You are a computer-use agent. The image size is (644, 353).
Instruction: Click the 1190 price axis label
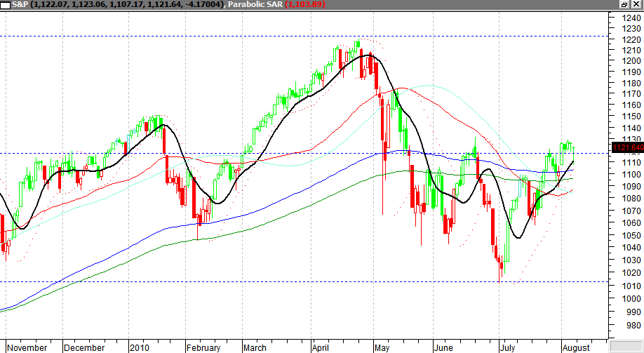click(x=631, y=72)
